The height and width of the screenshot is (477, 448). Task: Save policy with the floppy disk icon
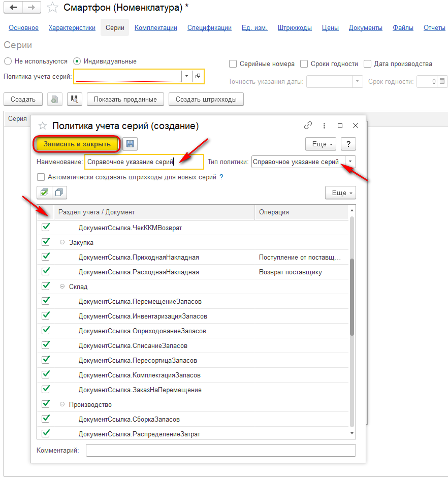[130, 144]
